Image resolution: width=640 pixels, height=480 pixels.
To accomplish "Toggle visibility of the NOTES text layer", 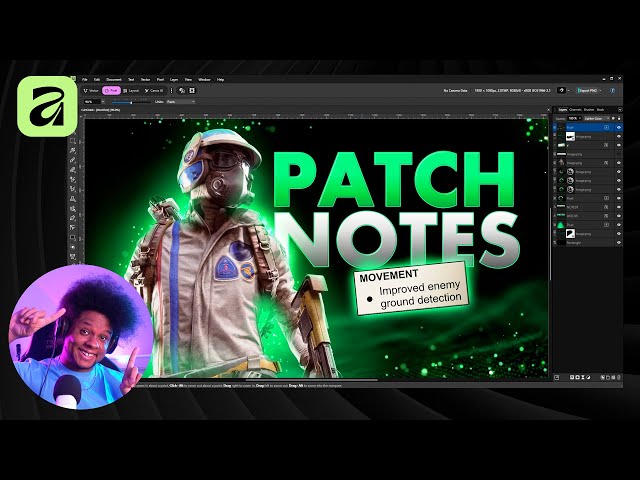I will point(618,207).
